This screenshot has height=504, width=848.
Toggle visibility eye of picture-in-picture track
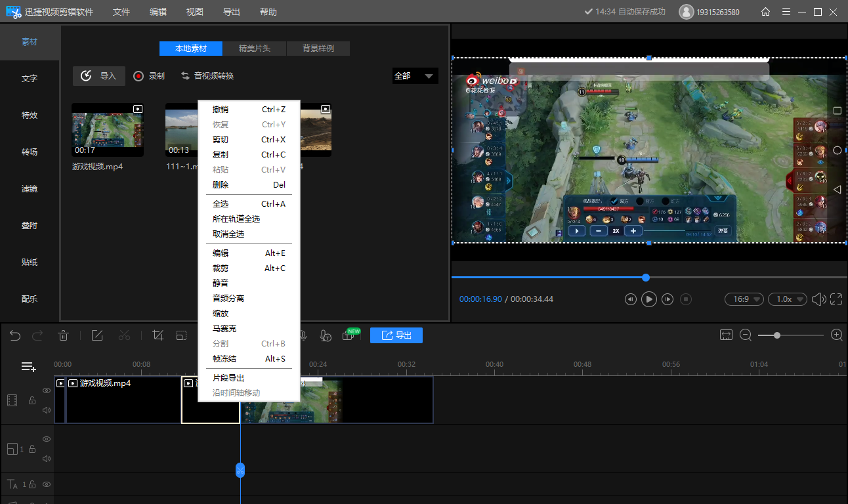47,439
